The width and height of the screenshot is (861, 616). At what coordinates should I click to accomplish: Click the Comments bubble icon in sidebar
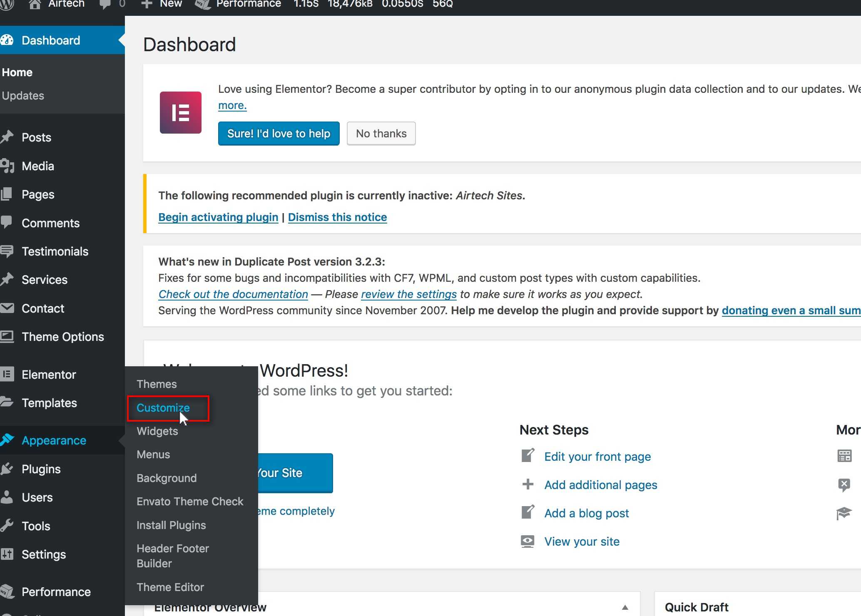[x=7, y=222]
